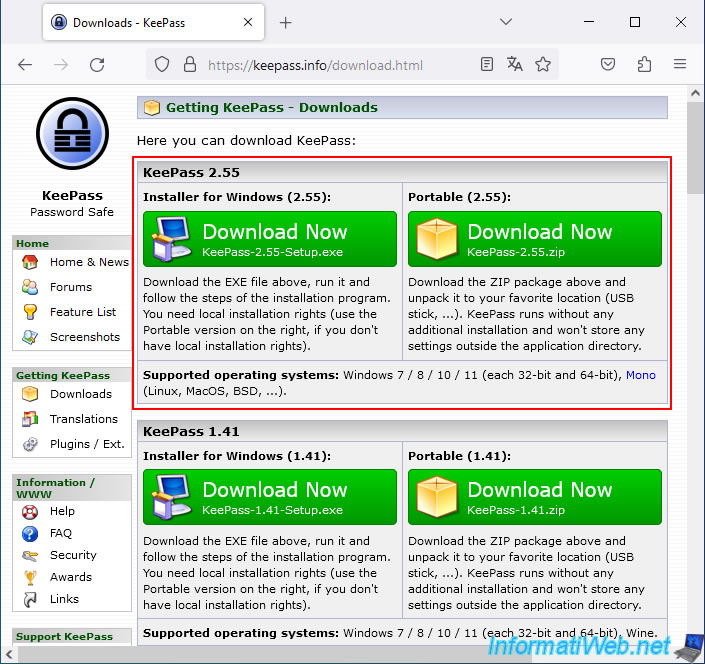The width and height of the screenshot is (705, 664).
Task: Click the Installer for Windows (2.55) label
Action: (x=237, y=197)
